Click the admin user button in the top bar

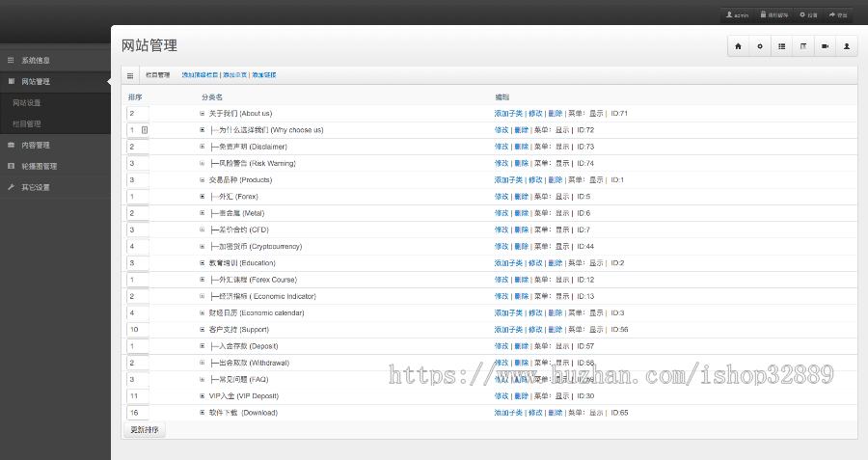coord(738,14)
